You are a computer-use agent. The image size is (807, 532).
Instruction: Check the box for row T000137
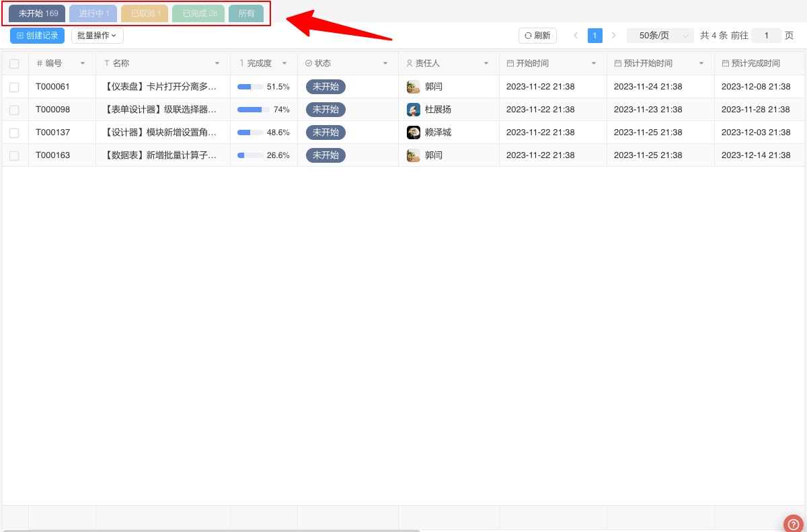(14, 132)
